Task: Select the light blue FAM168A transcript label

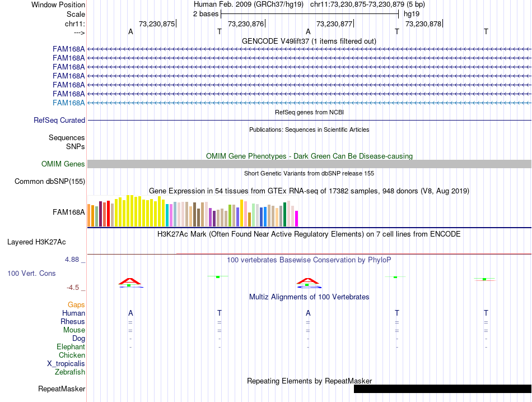Action: point(68,103)
